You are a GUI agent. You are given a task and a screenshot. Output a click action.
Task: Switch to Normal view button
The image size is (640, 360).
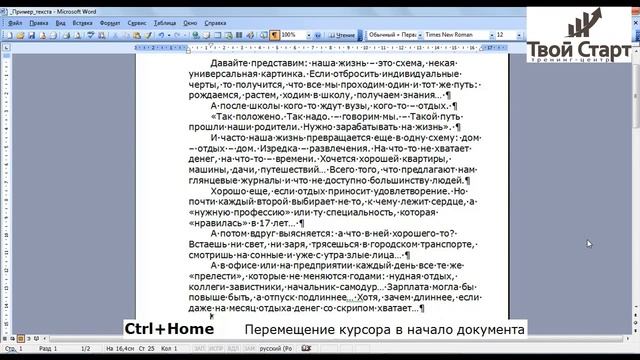point(5,338)
